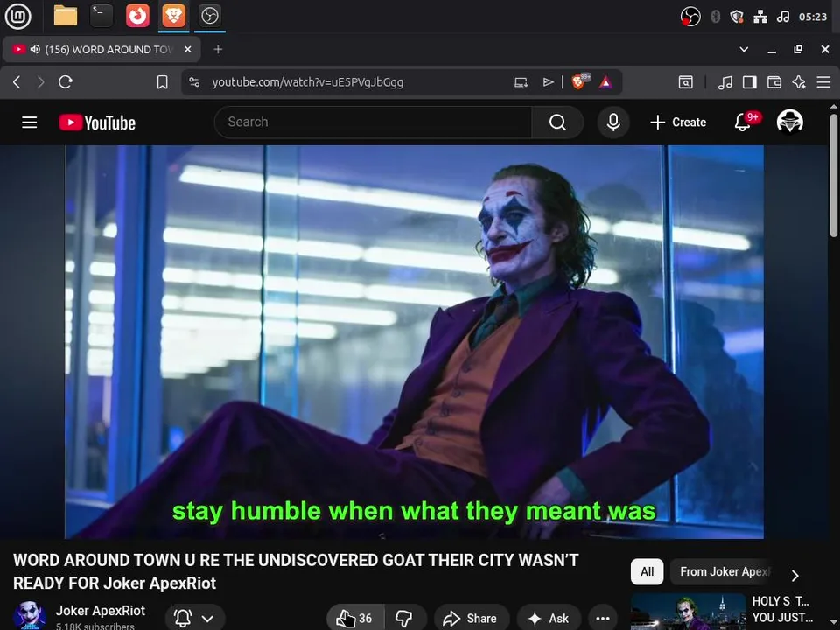The image size is (840, 630).
Task: Expand the subscription notification bell dropdown
Action: [x=194, y=619]
